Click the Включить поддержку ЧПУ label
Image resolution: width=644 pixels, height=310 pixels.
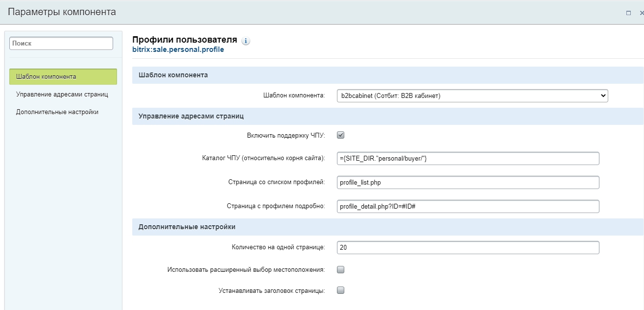pos(286,135)
